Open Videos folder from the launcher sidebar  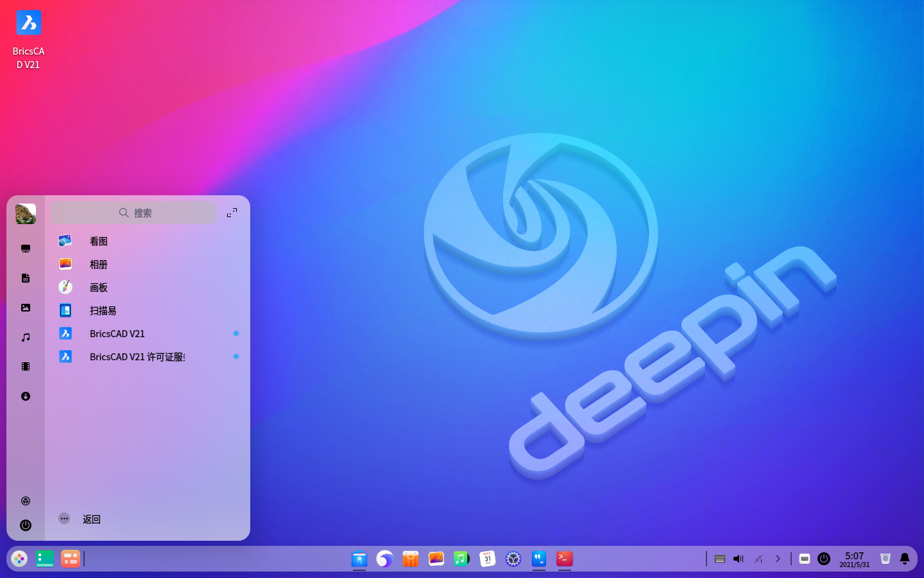pyautogui.click(x=26, y=367)
